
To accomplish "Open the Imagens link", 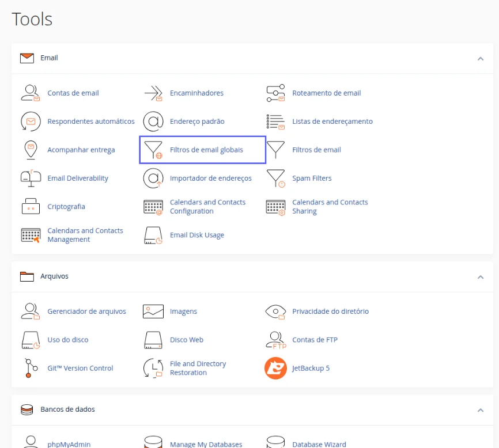I will (x=183, y=312).
